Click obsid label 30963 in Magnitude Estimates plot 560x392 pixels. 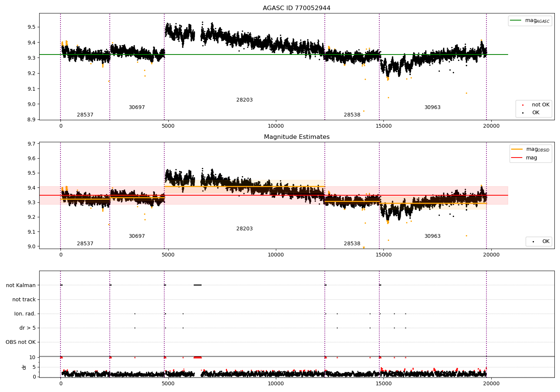pyautogui.click(x=432, y=236)
